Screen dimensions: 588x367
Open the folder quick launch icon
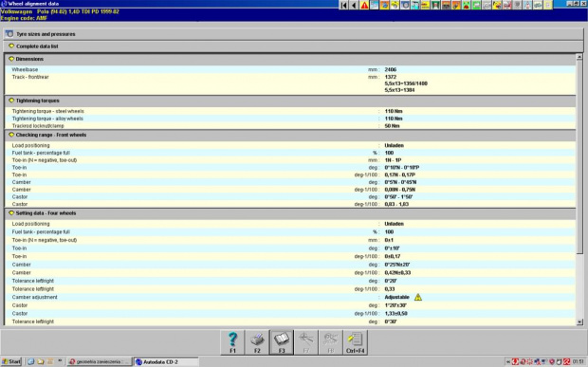pyautogui.click(x=41, y=361)
